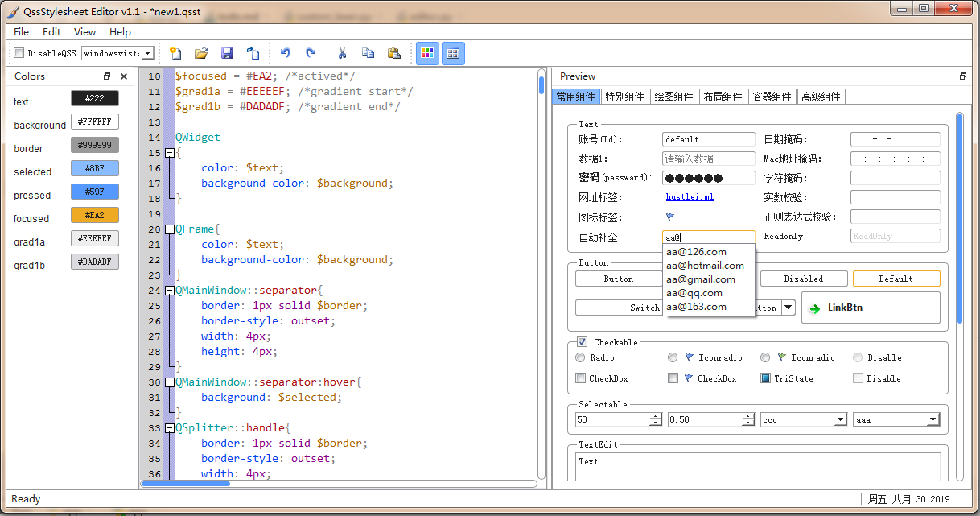980x516 pixels.
Task: Open a file with the folder icon
Action: (201, 53)
